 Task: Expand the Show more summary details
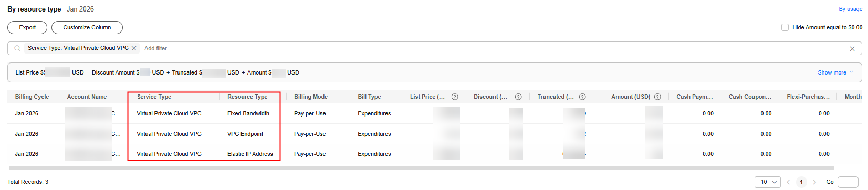tap(835, 72)
